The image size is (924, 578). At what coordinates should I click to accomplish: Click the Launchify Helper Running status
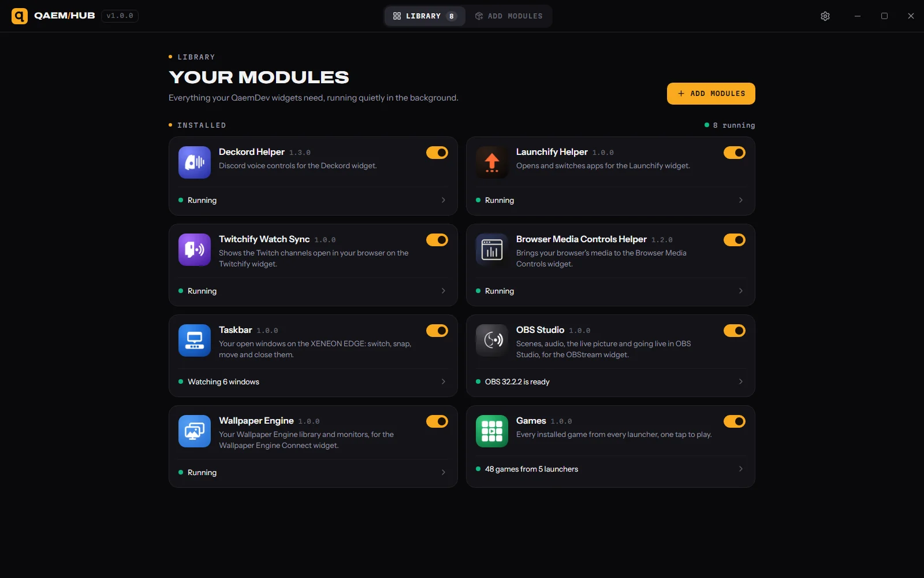(x=500, y=200)
